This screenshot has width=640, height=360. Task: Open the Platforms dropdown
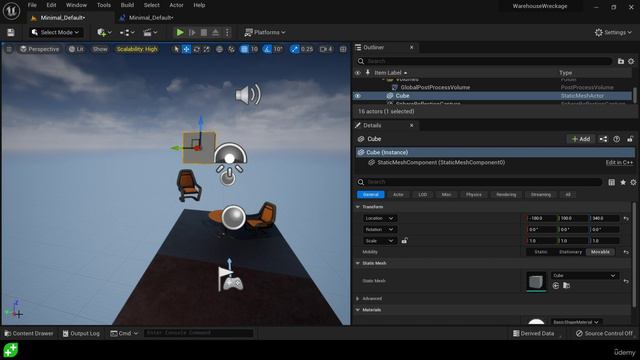[265, 32]
